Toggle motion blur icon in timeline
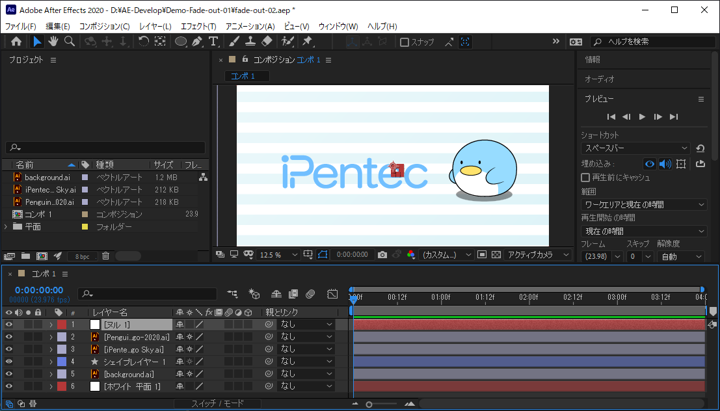Viewport: 720px width, 411px height. [x=310, y=294]
